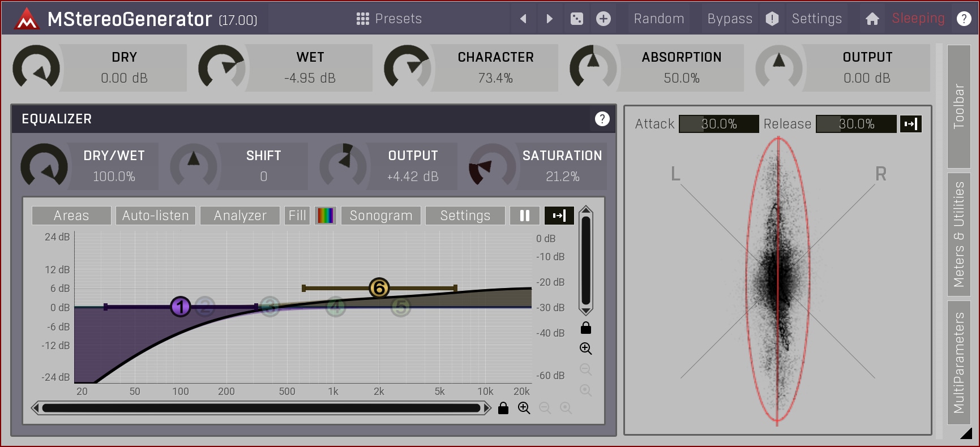The width and height of the screenshot is (980, 447).
Task: Click the previous preset arrow
Action: pos(523,19)
